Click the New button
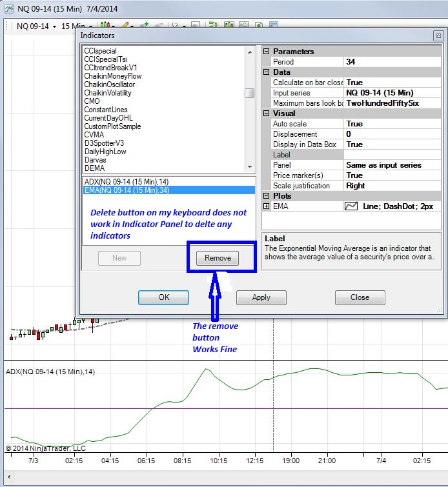Viewport: 448px width, 487px height. pos(119,258)
